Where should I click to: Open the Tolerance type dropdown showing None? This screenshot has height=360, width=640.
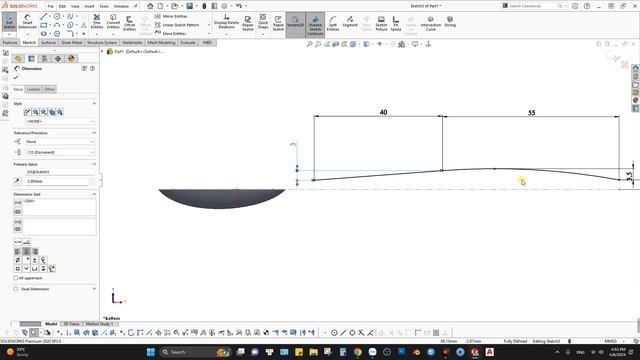click(60, 142)
